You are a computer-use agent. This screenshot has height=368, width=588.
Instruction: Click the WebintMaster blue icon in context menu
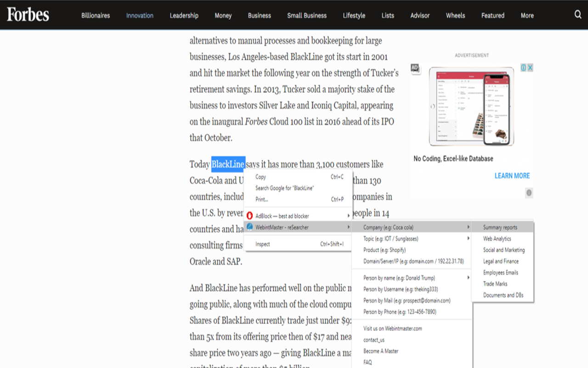click(250, 227)
